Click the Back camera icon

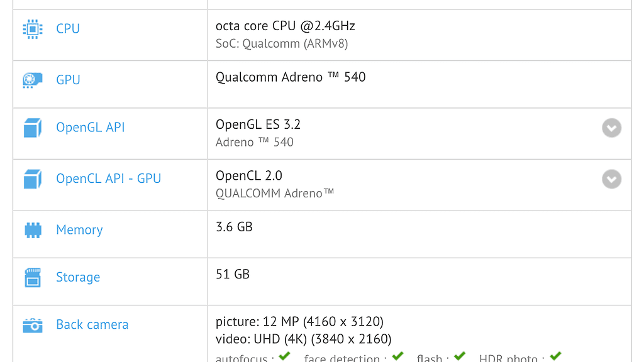(x=33, y=325)
